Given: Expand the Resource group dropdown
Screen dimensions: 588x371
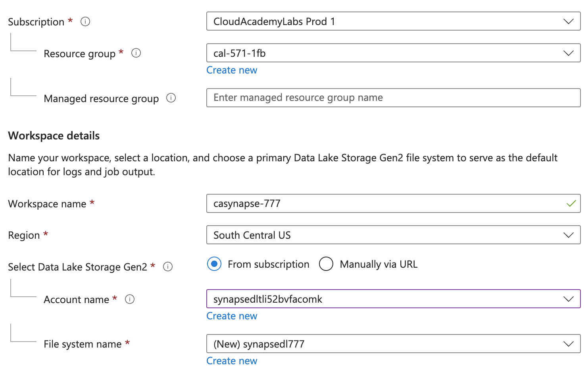Looking at the screenshot, I should pos(393,53).
